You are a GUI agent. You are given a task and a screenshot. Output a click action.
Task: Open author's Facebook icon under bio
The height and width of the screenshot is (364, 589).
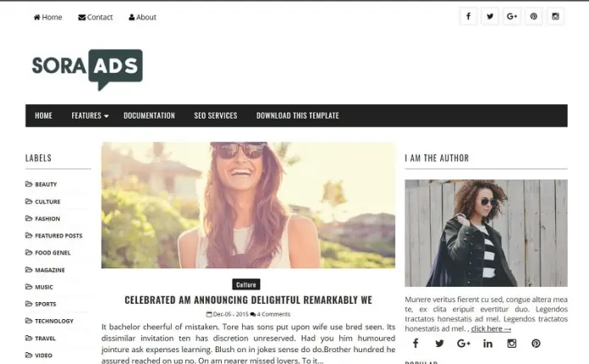[x=416, y=344]
